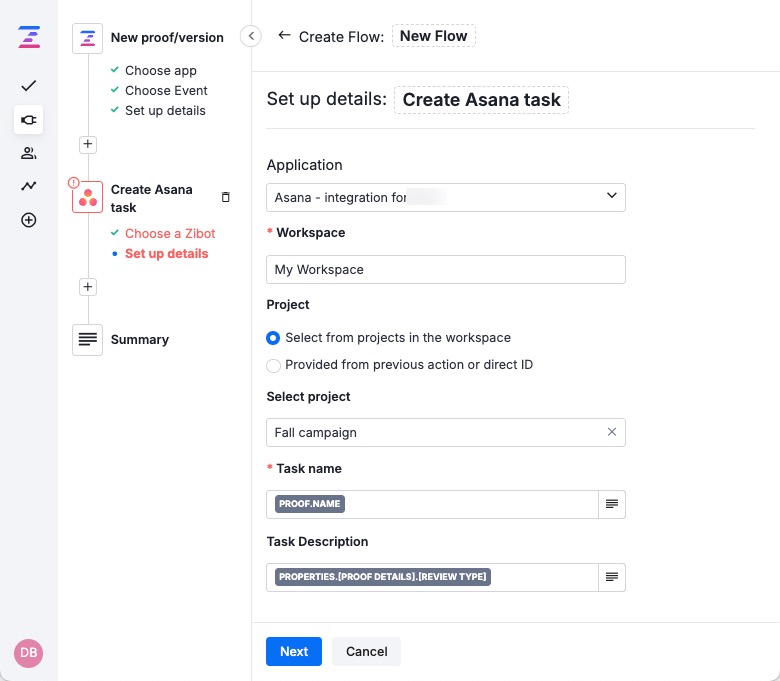Open the Choose app step
Screen dimensions: 780x681
(161, 71)
